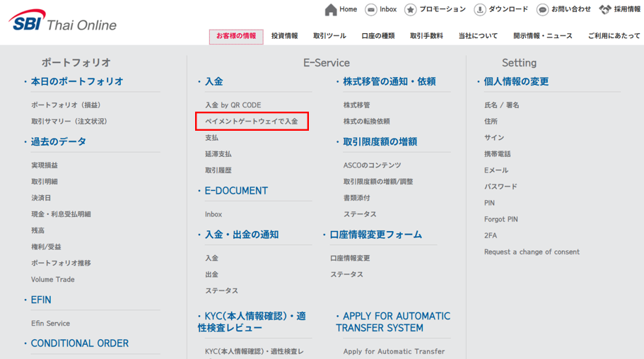The height and width of the screenshot is (359, 644).
Task: Select 取引サマリー（注文状況） link
Action: click(69, 122)
